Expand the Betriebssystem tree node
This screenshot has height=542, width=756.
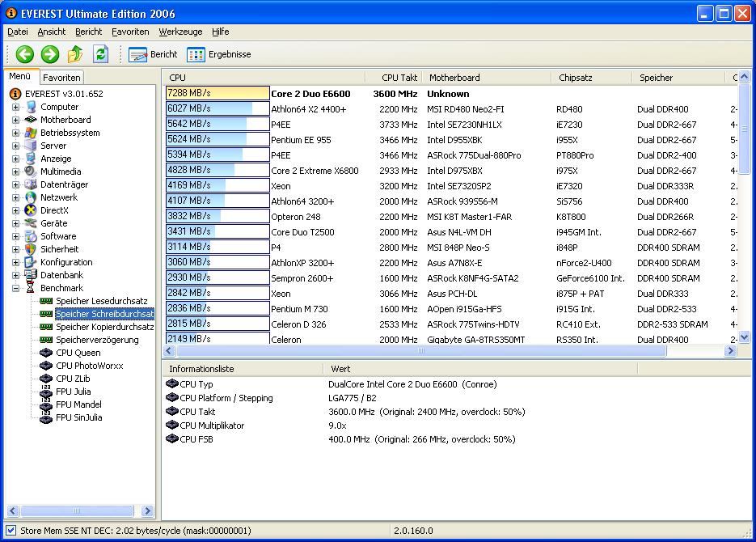[x=16, y=133]
